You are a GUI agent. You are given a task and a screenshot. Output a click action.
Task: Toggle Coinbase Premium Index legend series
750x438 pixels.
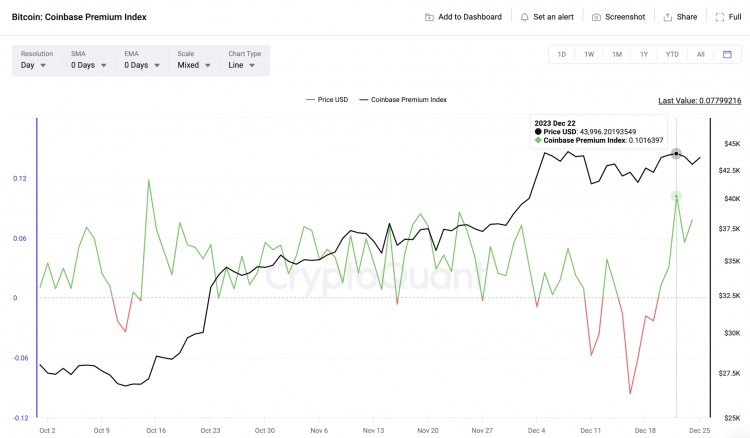click(408, 100)
